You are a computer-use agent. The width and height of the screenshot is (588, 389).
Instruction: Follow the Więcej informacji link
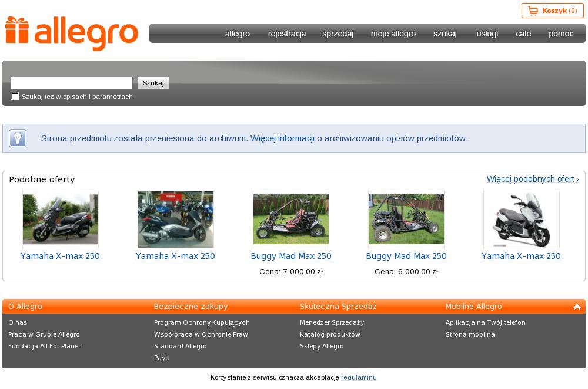point(282,138)
